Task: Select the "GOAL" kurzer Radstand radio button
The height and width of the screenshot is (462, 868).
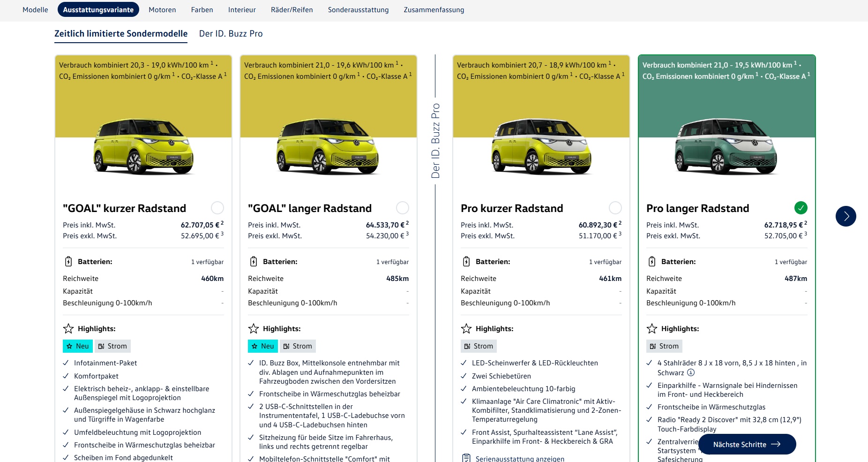Action: (217, 208)
